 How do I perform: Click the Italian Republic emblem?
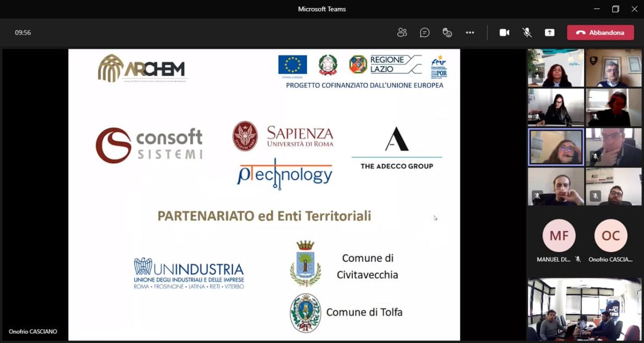point(328,65)
